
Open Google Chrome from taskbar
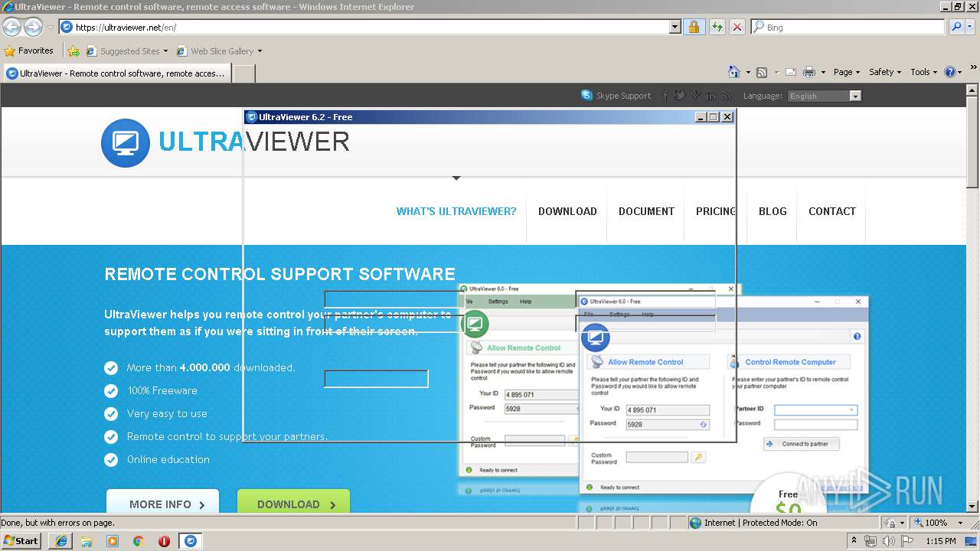[x=139, y=541]
